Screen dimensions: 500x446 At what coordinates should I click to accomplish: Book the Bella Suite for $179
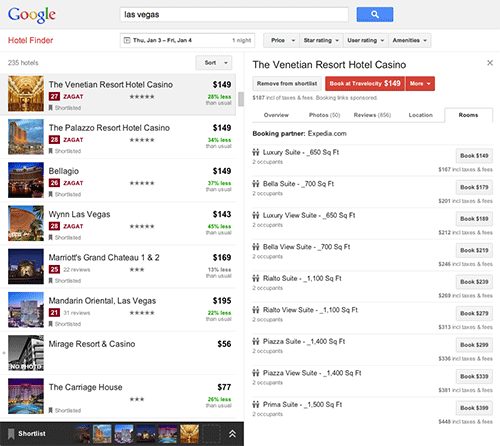click(474, 187)
